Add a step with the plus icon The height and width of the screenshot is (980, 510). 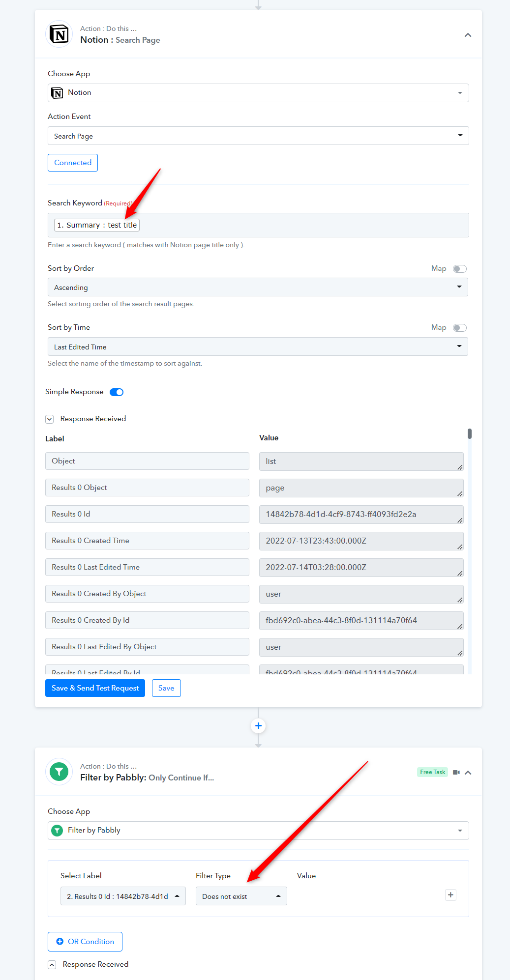(x=258, y=726)
